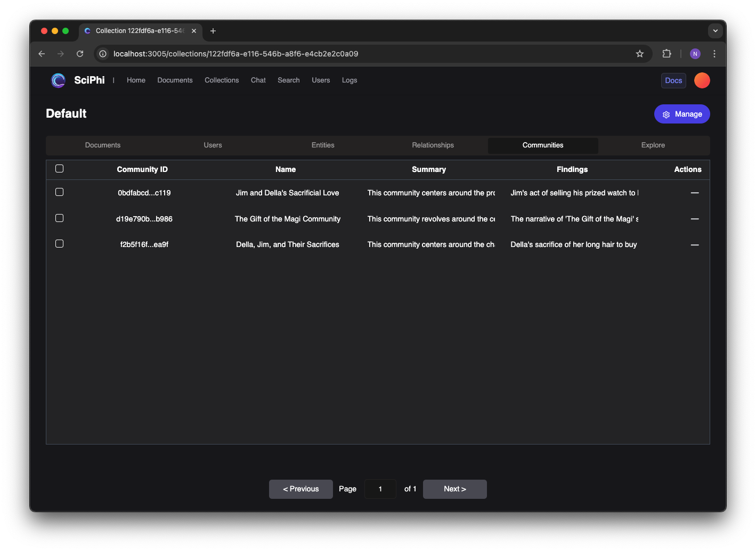Open actions for The Gift of the Magi Community
756x551 pixels.
click(x=695, y=219)
